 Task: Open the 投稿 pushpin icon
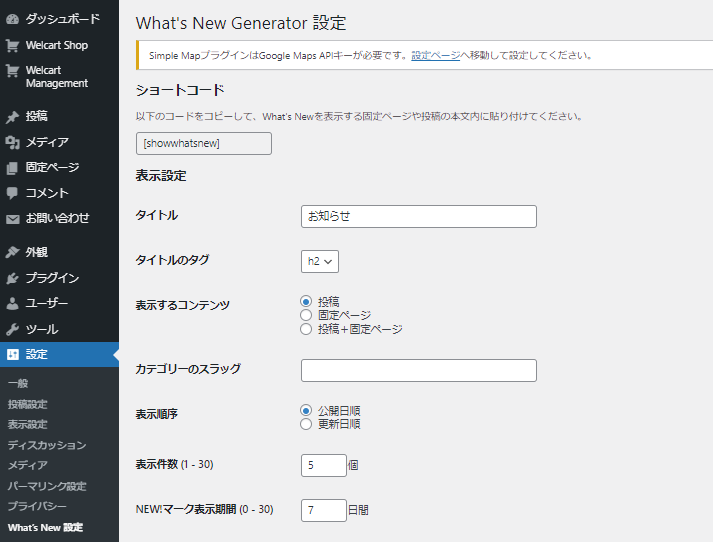[13, 116]
